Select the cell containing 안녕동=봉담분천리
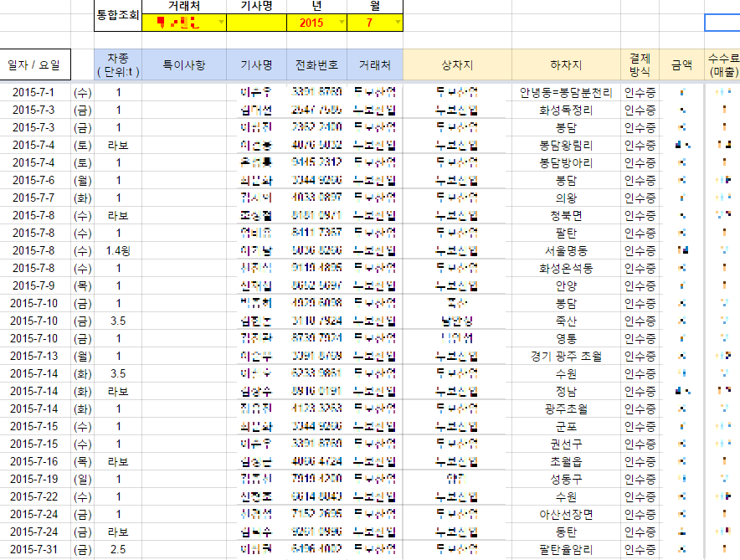The image size is (740, 560). pos(566,92)
